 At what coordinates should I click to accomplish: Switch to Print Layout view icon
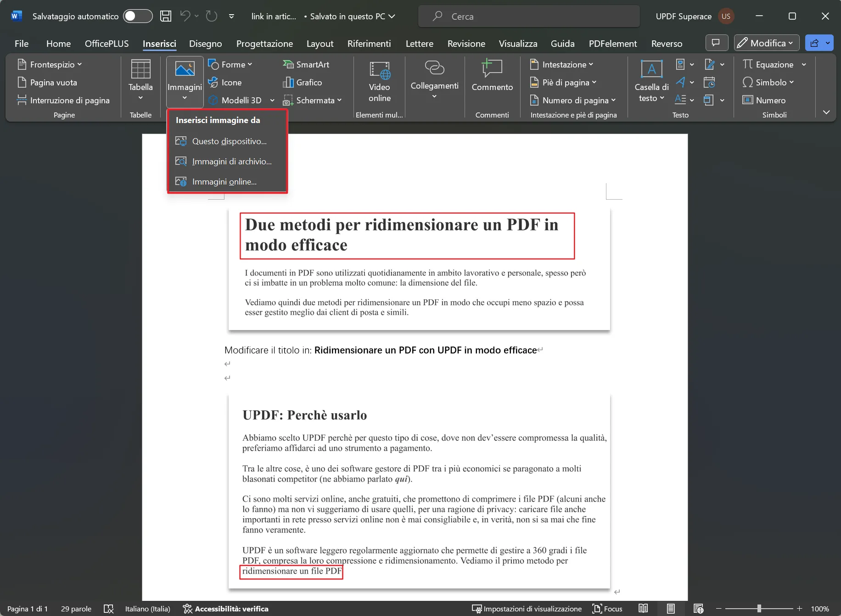click(671, 609)
